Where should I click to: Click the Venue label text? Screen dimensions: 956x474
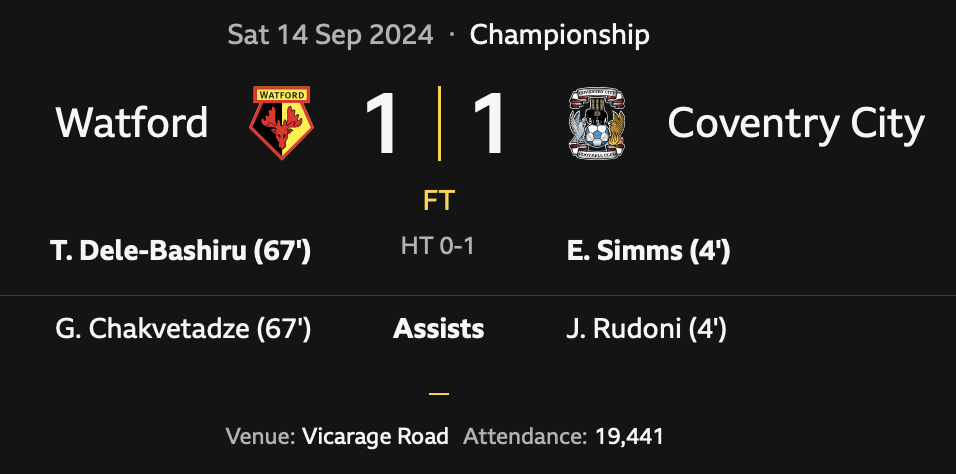pos(259,436)
